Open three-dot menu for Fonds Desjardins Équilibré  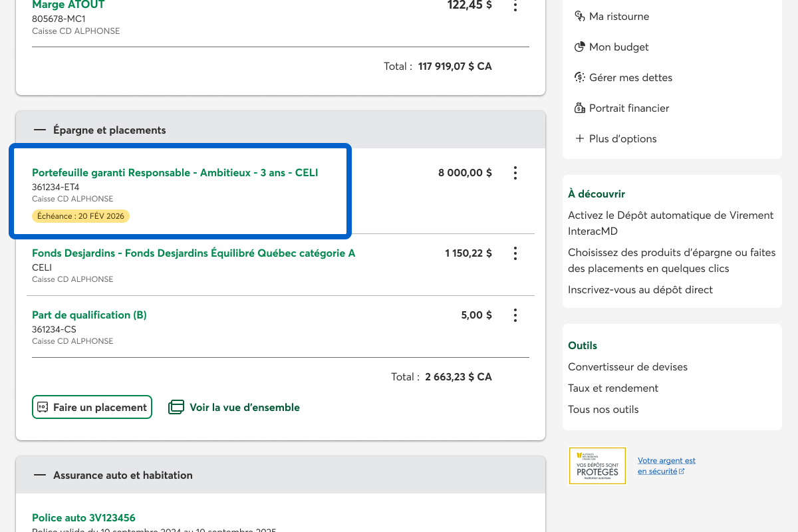pyautogui.click(x=515, y=253)
